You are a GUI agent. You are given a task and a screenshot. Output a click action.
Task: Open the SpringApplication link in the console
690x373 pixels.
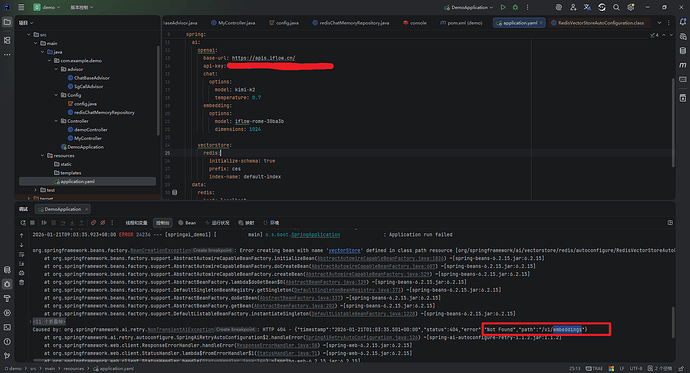316,235
